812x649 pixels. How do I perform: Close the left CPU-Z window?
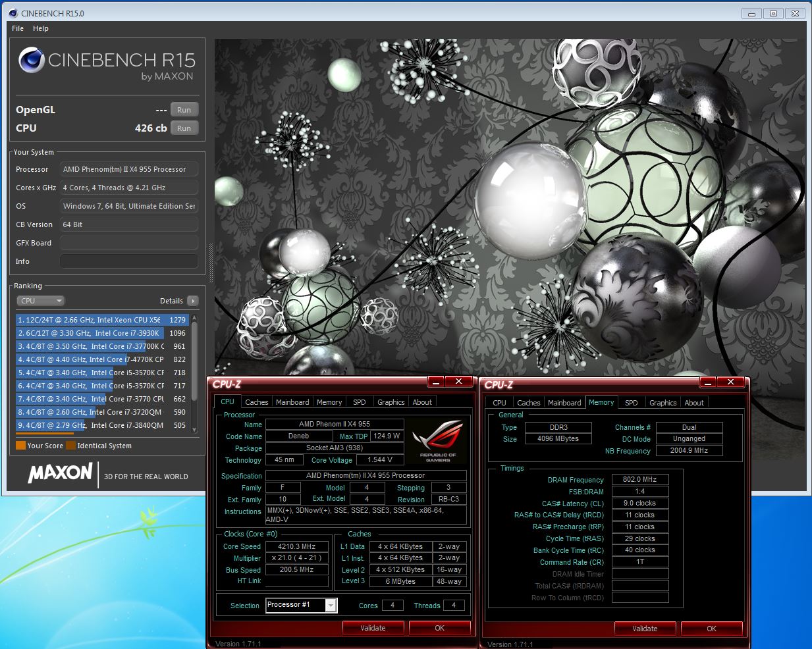(x=458, y=382)
